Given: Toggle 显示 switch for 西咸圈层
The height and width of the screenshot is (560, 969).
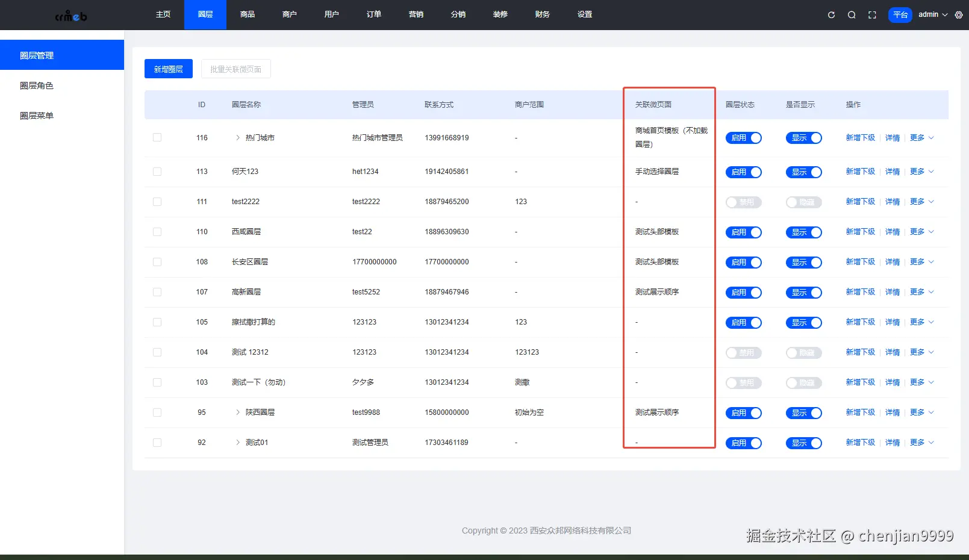Looking at the screenshot, I should pos(804,232).
